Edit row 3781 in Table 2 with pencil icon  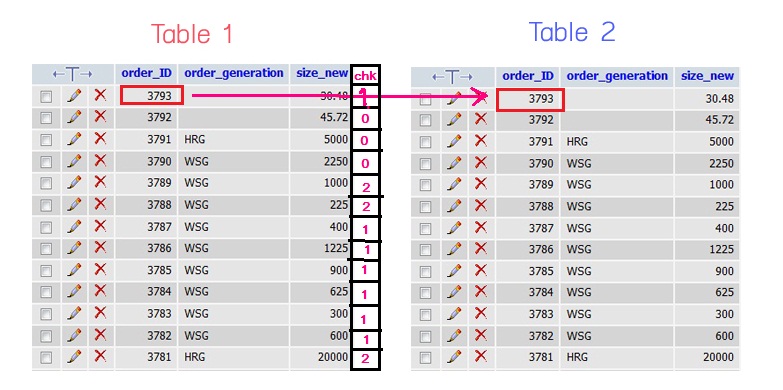(454, 357)
